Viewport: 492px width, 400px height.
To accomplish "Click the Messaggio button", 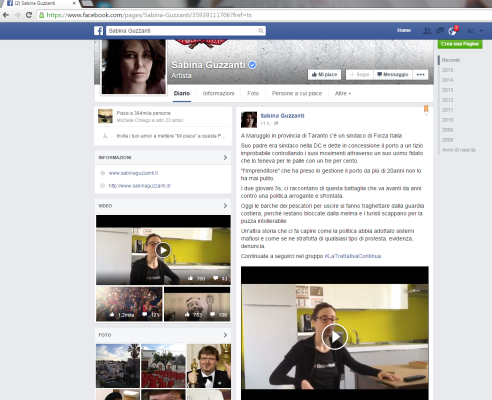I will tap(393, 74).
